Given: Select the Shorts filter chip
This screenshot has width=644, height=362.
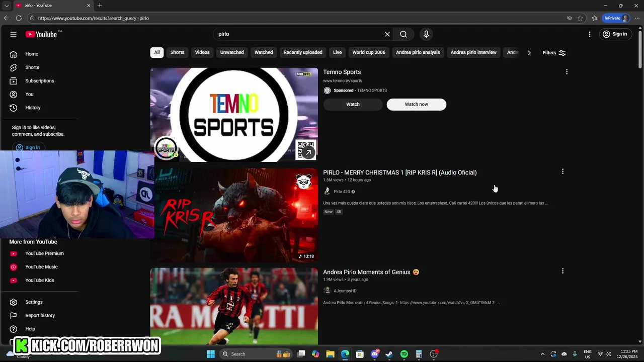Looking at the screenshot, I should coord(177,52).
